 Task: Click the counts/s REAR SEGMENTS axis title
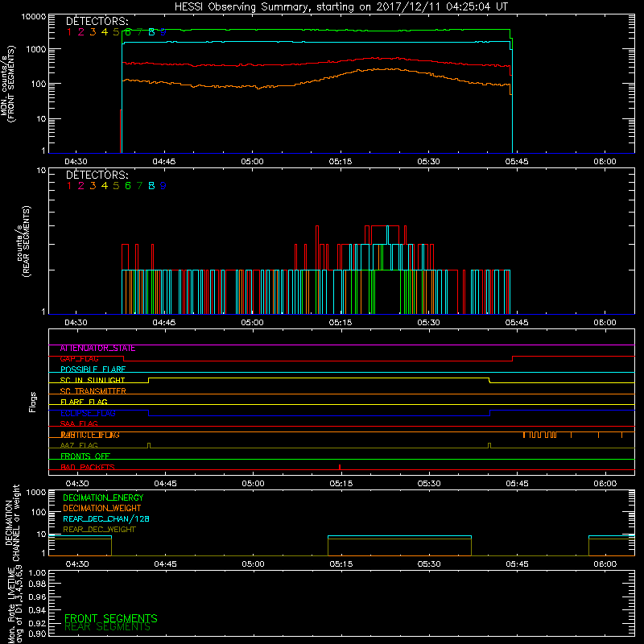23,242
